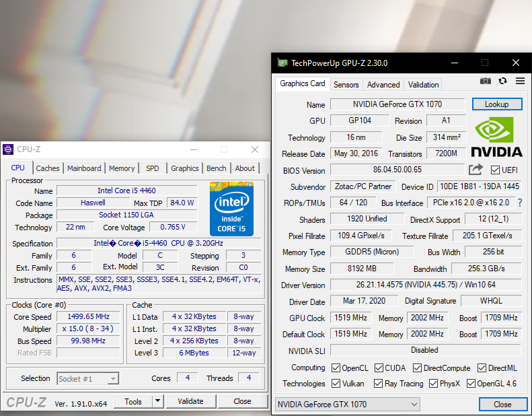Click the Multiplier value x 15.0 (8 - 34)

(88, 328)
